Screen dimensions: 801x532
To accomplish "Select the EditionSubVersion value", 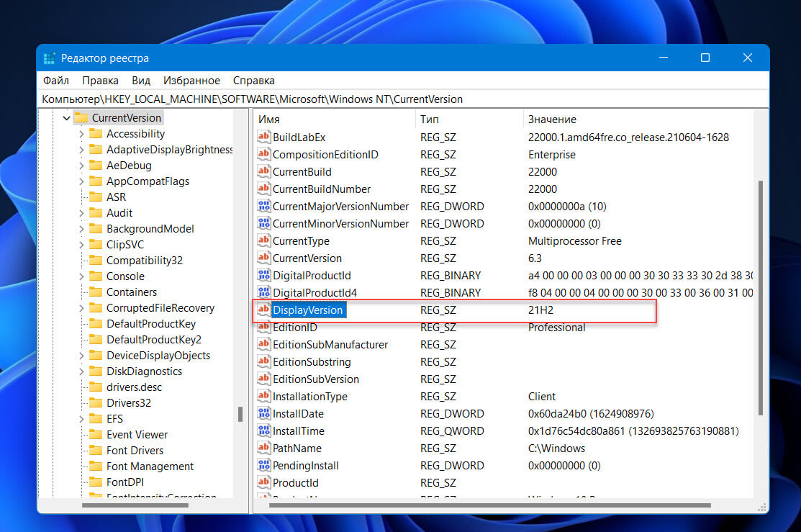I will point(316,379).
